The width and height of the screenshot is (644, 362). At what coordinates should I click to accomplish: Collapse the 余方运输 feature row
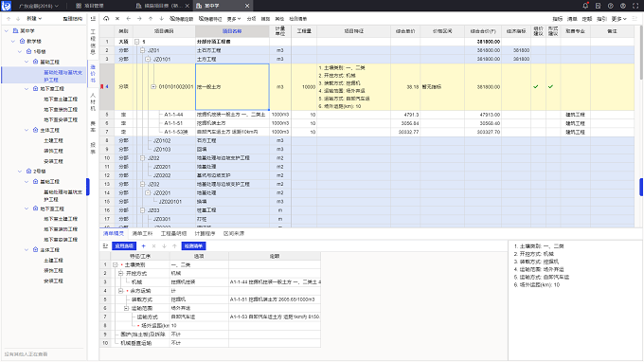[x=120, y=291]
